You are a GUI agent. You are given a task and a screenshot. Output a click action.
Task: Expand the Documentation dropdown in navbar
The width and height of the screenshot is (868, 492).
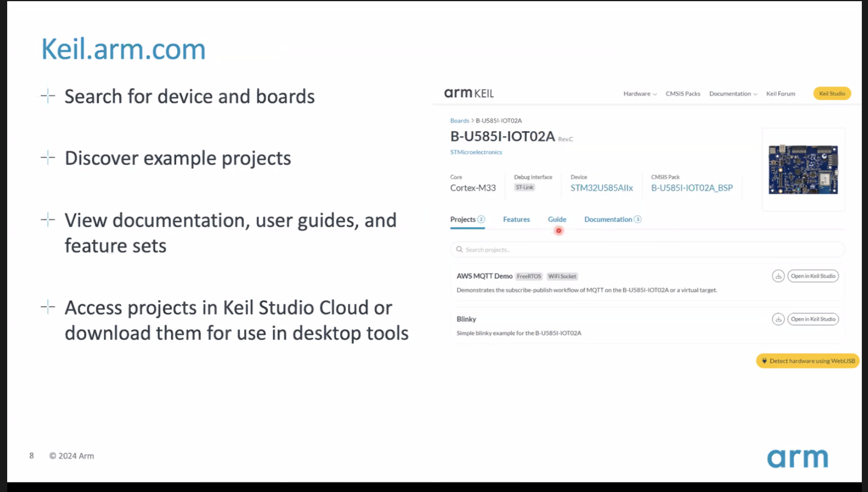733,94
